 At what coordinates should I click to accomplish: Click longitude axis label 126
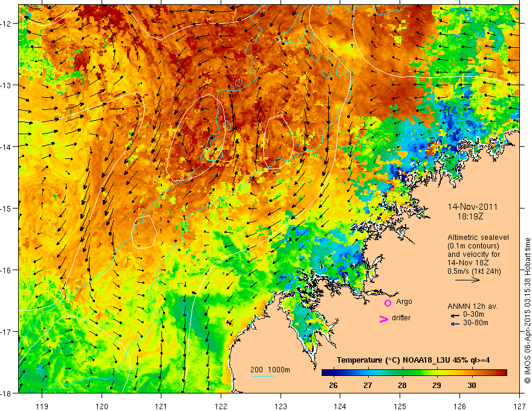[459, 406]
